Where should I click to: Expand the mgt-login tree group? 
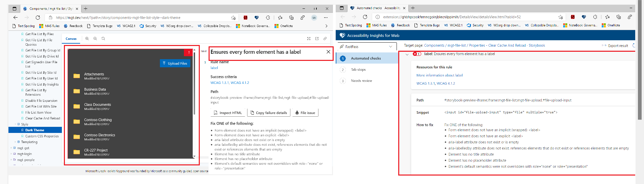coord(11,154)
